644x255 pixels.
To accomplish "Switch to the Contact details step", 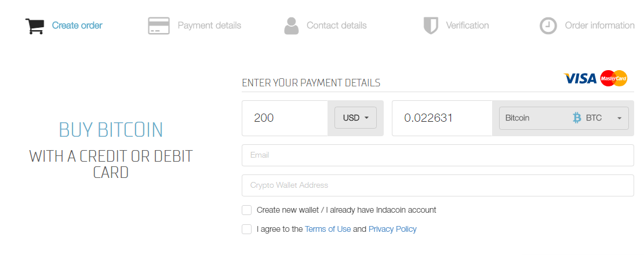I will (x=337, y=25).
